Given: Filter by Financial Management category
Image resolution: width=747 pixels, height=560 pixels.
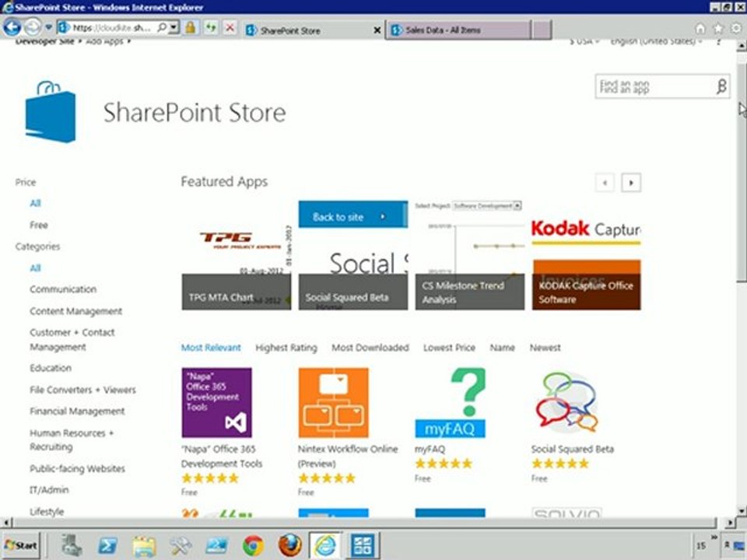Looking at the screenshot, I should pyautogui.click(x=77, y=411).
